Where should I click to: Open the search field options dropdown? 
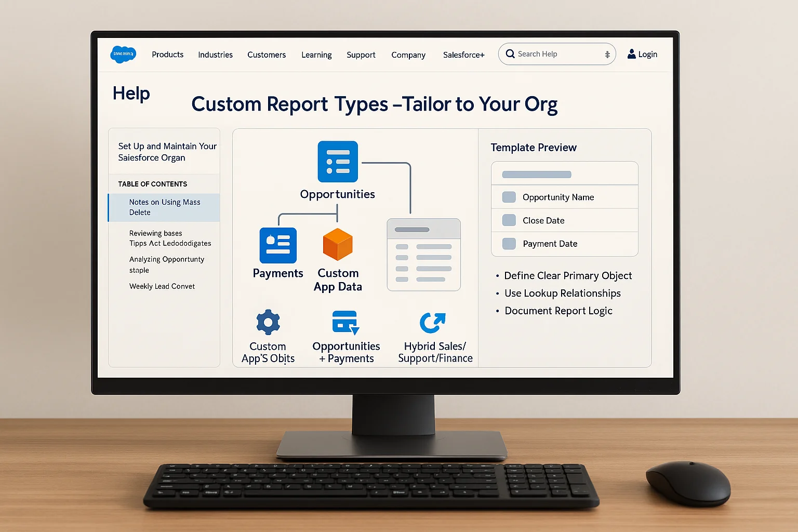[607, 55]
